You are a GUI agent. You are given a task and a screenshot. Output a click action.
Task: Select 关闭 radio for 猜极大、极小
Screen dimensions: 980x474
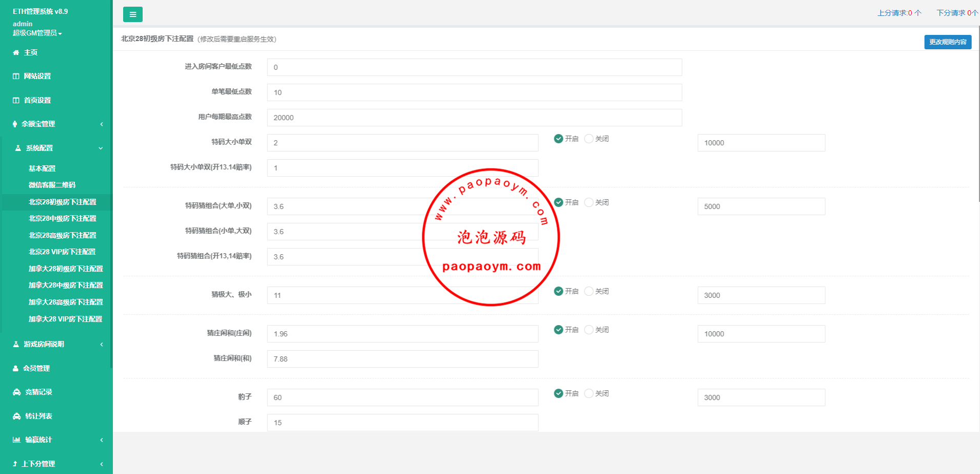[589, 291]
